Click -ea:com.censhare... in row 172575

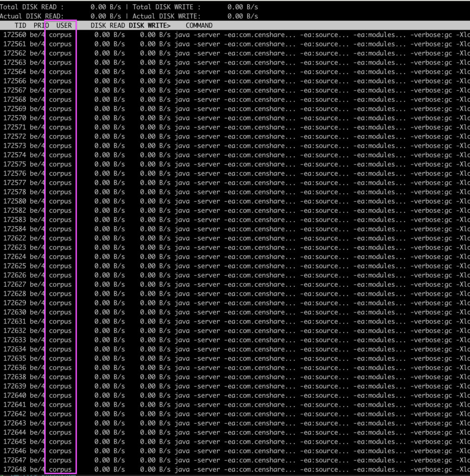click(260, 164)
